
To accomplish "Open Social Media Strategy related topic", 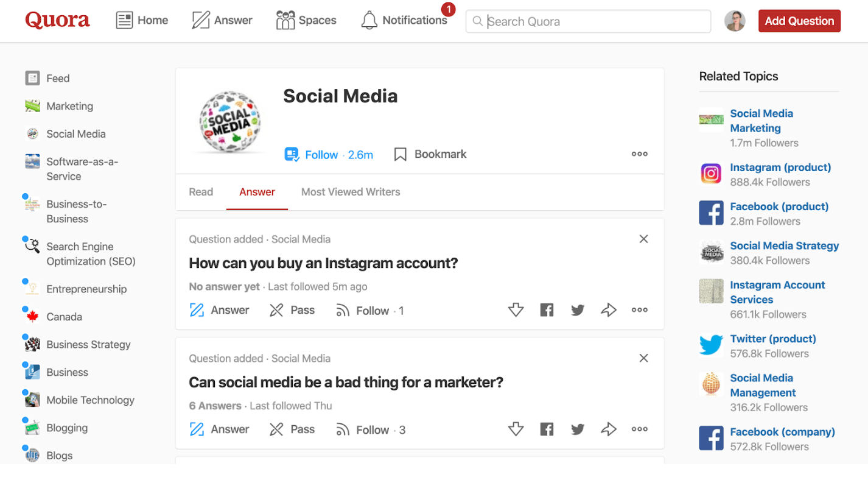I will [x=784, y=246].
